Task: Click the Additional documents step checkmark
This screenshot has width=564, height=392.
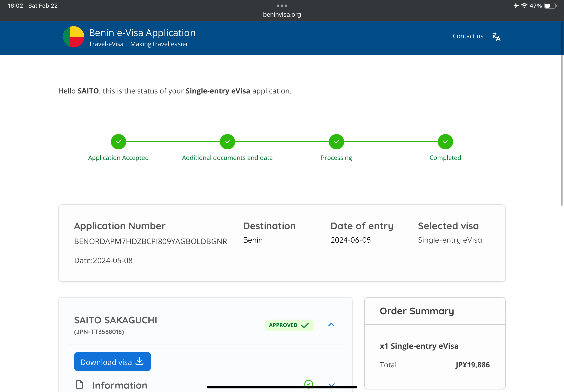Action: [x=227, y=142]
